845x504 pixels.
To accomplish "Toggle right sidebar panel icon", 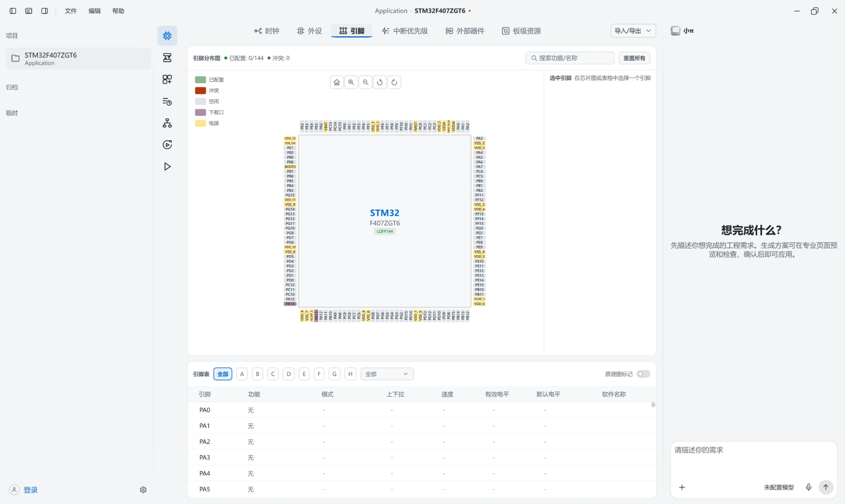I will coord(45,11).
